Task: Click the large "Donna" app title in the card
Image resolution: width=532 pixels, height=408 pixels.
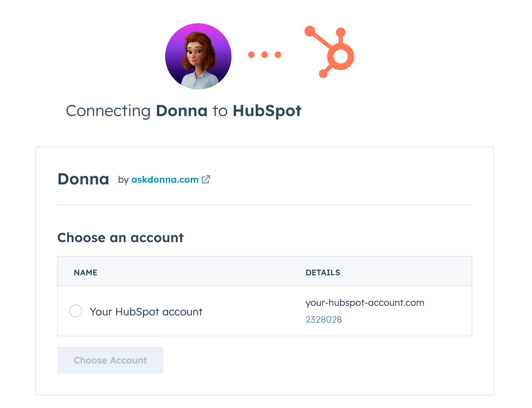Action: [83, 179]
